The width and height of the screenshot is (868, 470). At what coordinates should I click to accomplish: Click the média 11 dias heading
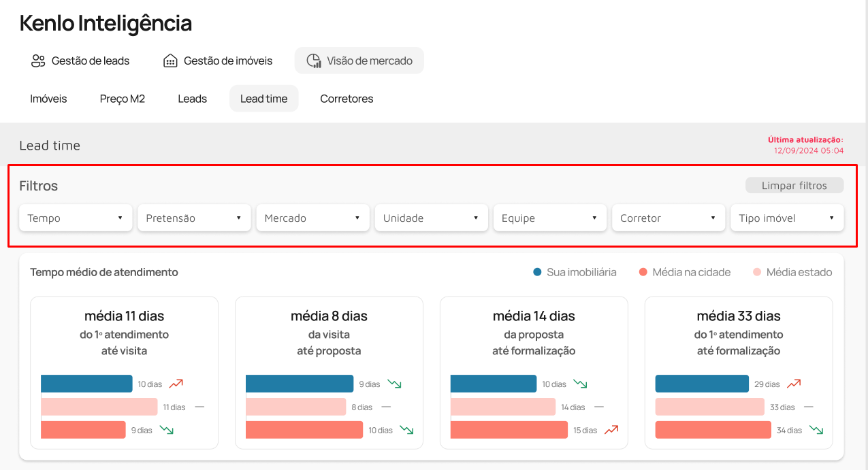click(124, 316)
